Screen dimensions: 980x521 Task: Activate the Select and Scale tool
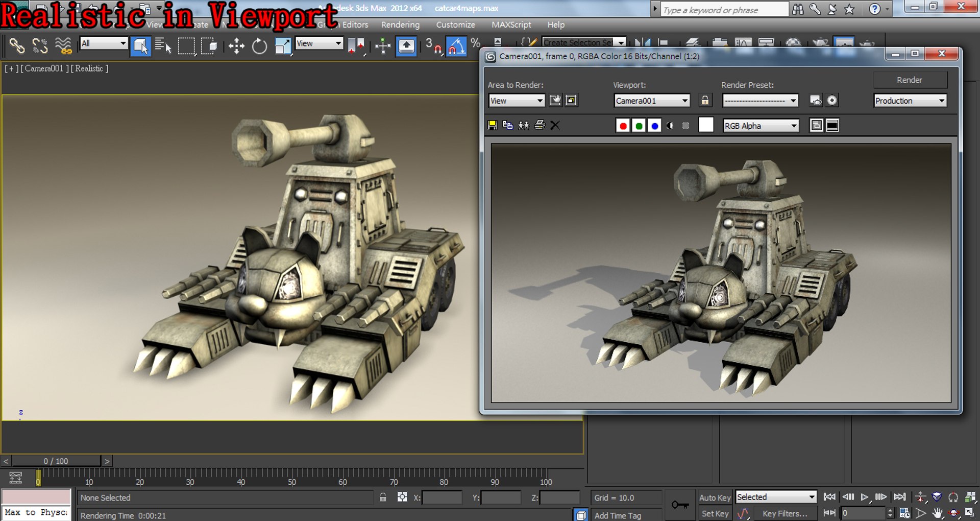click(x=282, y=46)
